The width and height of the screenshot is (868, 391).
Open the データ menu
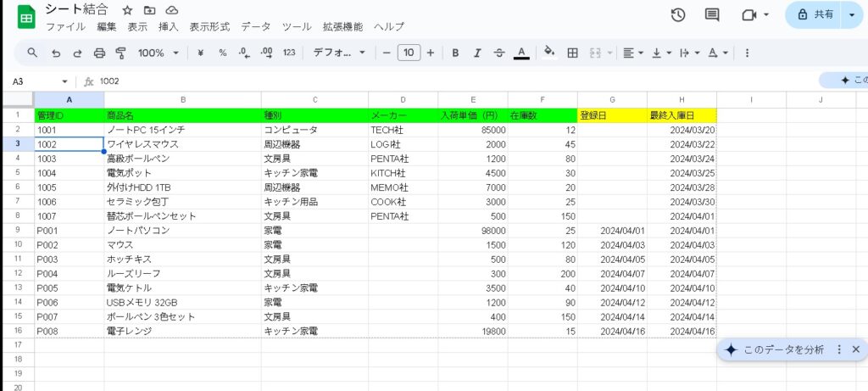(x=256, y=27)
